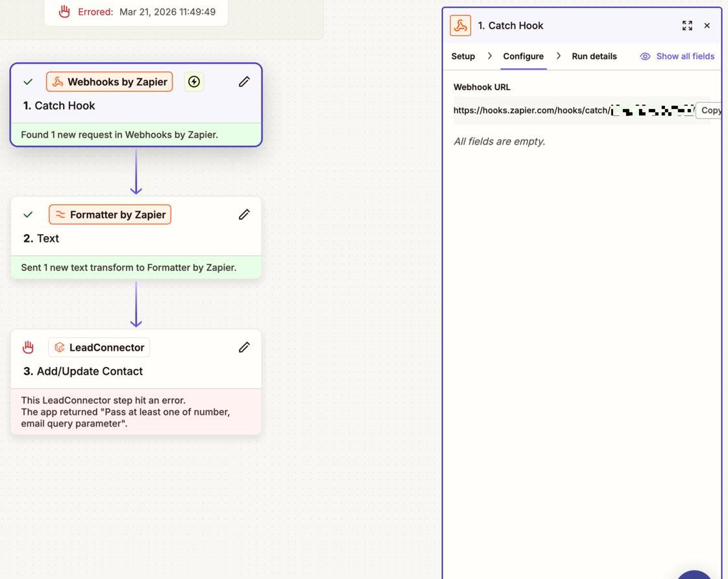Image resolution: width=728 pixels, height=579 pixels.
Task: Click the Formatter by Zapier app badge
Action: (x=110, y=215)
